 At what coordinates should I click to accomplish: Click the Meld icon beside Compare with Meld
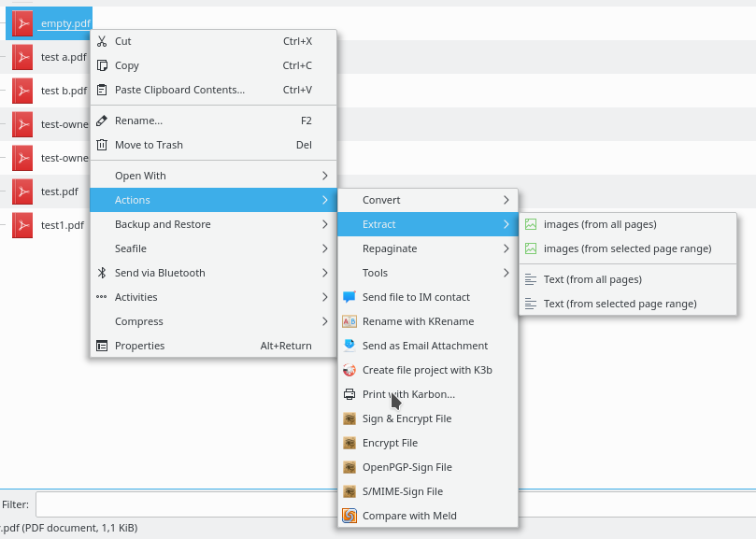tap(349, 516)
